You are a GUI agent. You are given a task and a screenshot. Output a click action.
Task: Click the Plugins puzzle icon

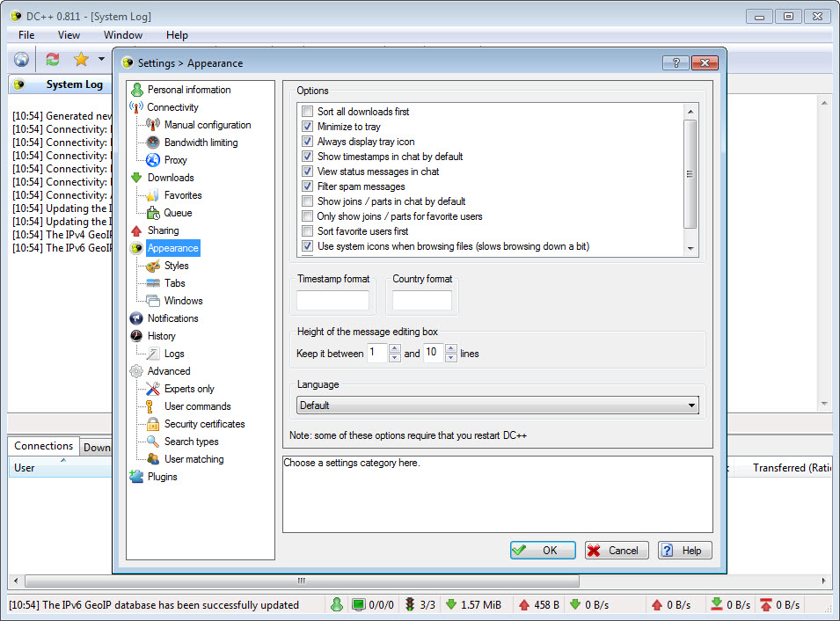pyautogui.click(x=136, y=477)
